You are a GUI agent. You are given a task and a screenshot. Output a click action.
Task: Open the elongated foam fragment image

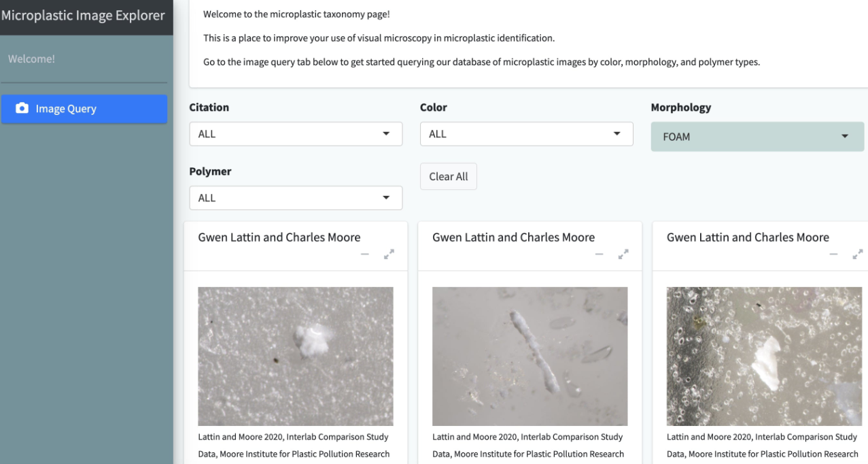(530, 357)
